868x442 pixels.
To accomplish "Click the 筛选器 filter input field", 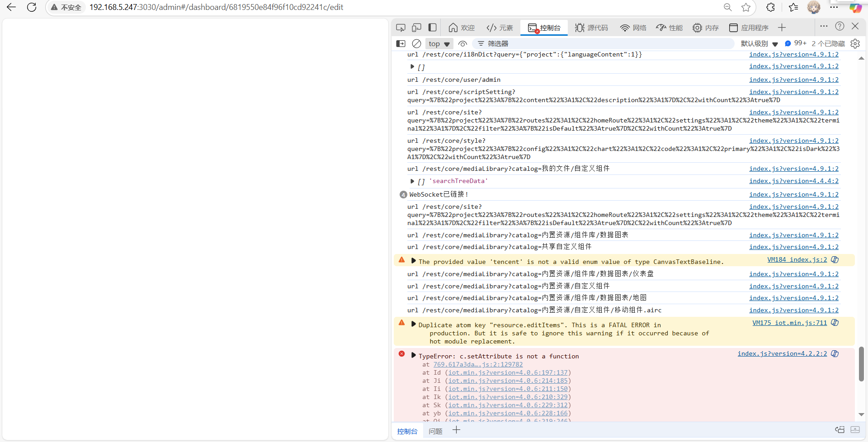I will (x=604, y=43).
